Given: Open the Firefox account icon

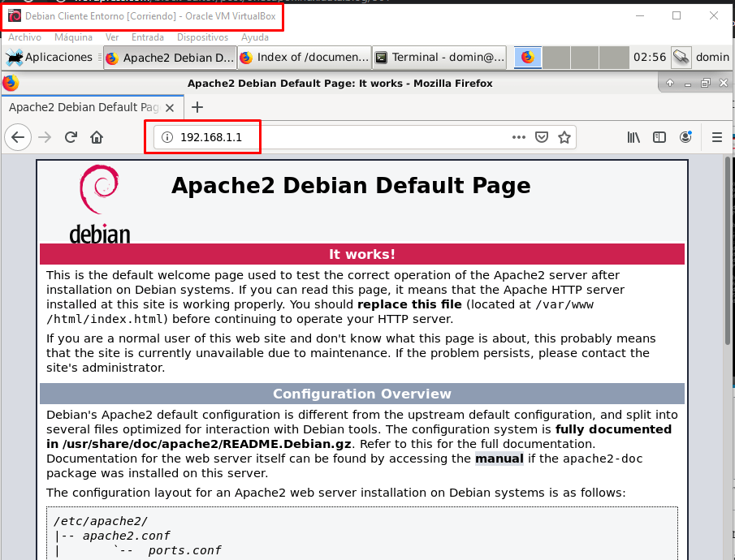Looking at the screenshot, I should [685, 137].
